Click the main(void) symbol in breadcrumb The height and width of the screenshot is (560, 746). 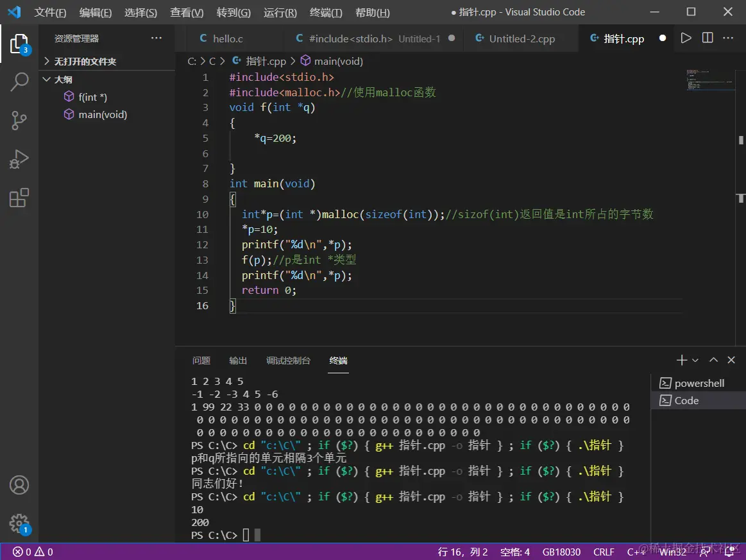click(332, 61)
